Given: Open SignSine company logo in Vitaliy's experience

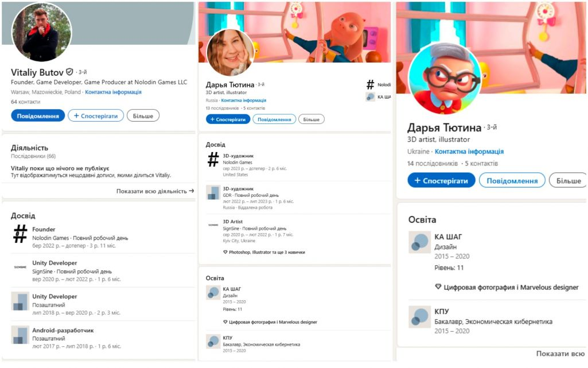Looking at the screenshot, I should click(20, 267).
